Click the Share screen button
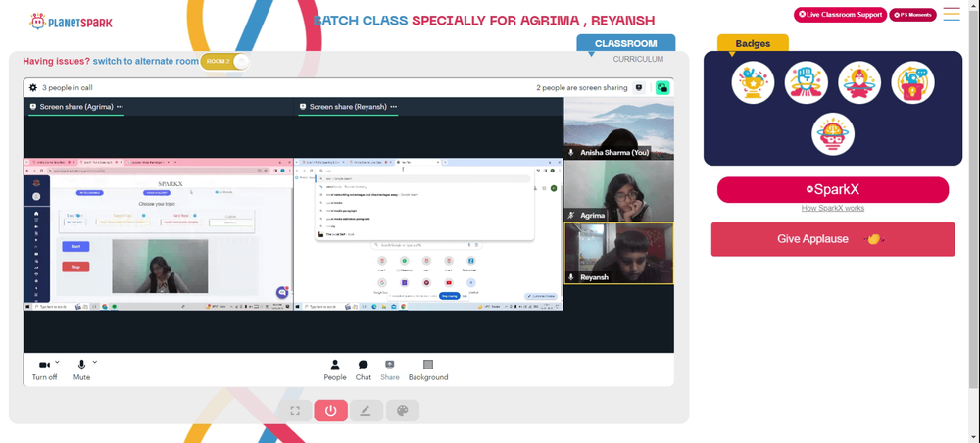This screenshot has height=443, width=980. [389, 369]
